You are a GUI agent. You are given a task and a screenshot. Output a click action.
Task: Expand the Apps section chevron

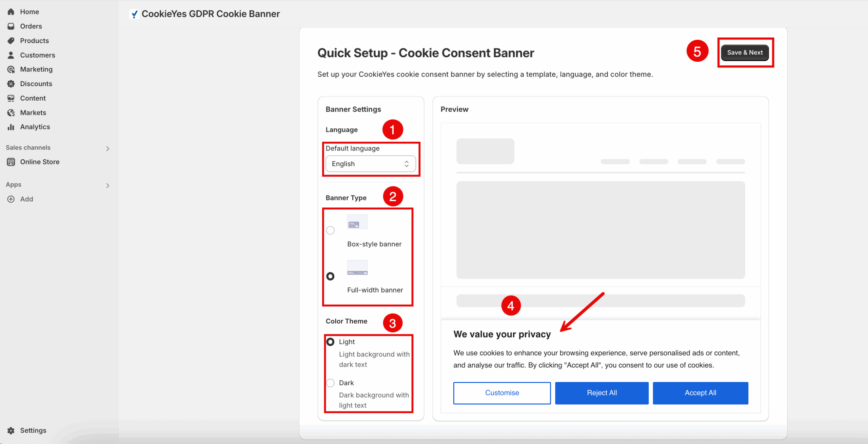click(x=107, y=185)
